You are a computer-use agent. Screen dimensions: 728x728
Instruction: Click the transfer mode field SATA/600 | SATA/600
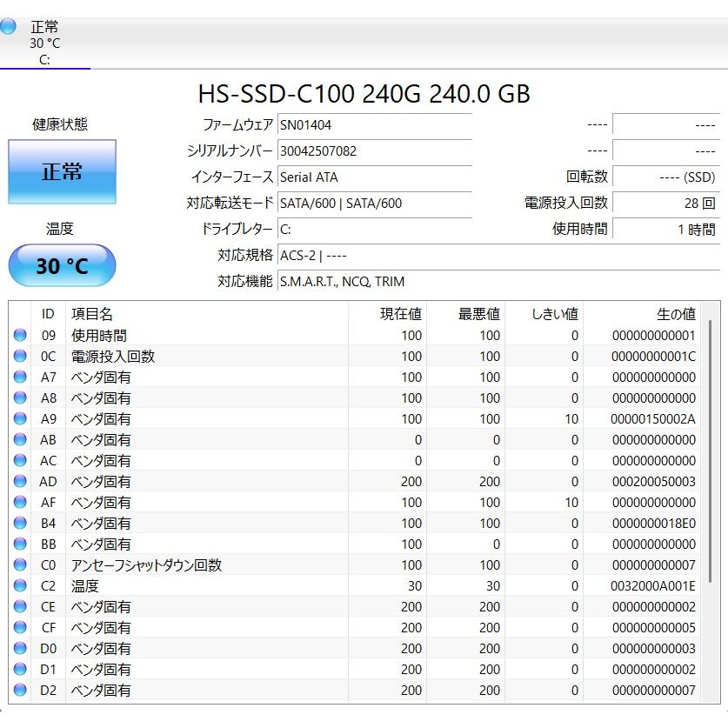(x=375, y=204)
